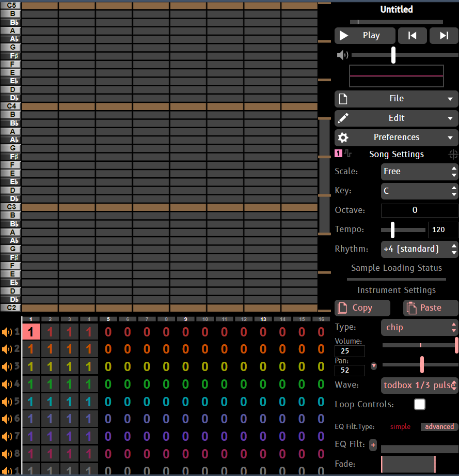Click the Copy instrument icon
This screenshot has width=459, height=476.
342,308
